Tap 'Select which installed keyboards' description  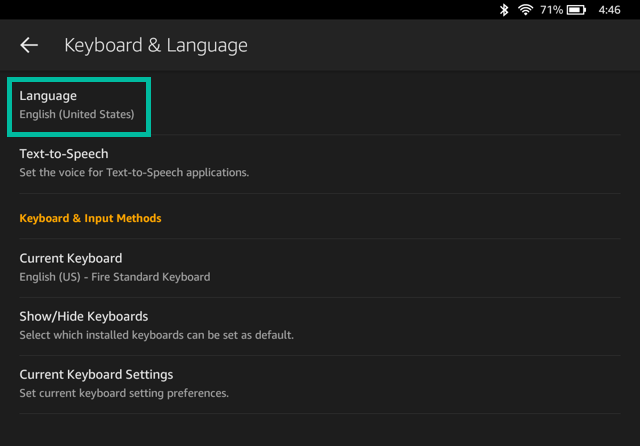coord(156,335)
